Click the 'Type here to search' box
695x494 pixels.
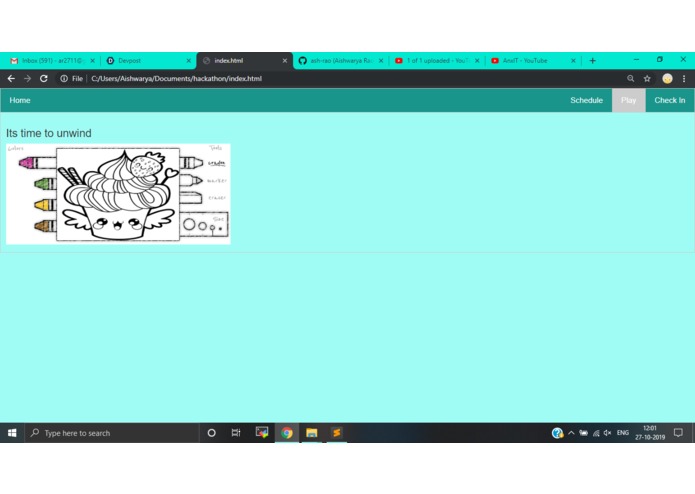pyautogui.click(x=112, y=433)
